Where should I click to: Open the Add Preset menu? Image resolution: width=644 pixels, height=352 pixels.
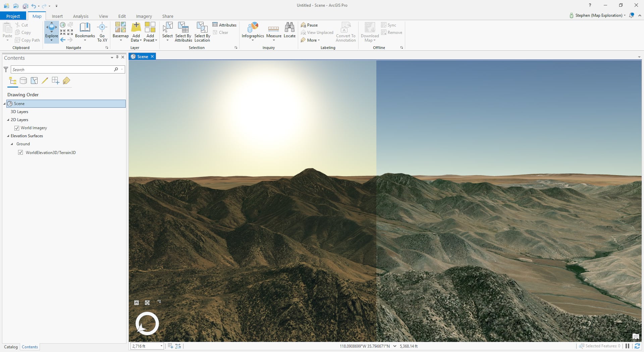[x=150, y=32]
